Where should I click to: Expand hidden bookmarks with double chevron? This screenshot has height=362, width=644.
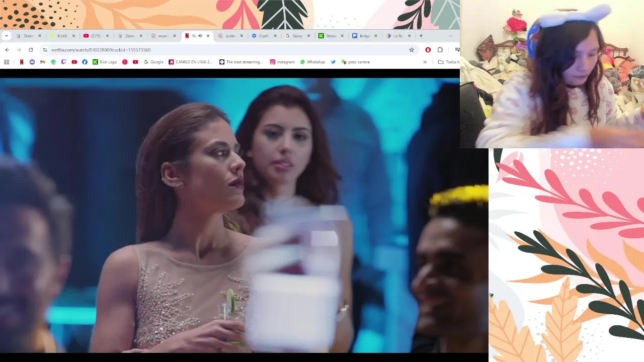pos(425,62)
